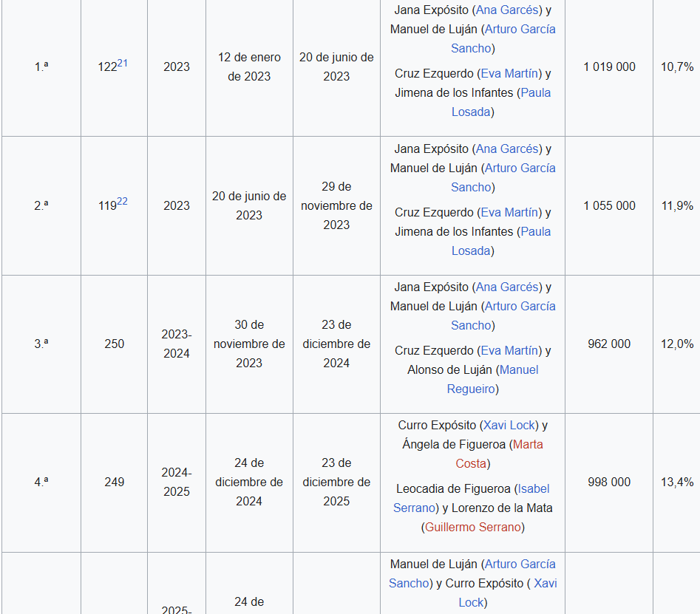
Task: Select end date 20 de junio de 2023
Action: coord(336,67)
